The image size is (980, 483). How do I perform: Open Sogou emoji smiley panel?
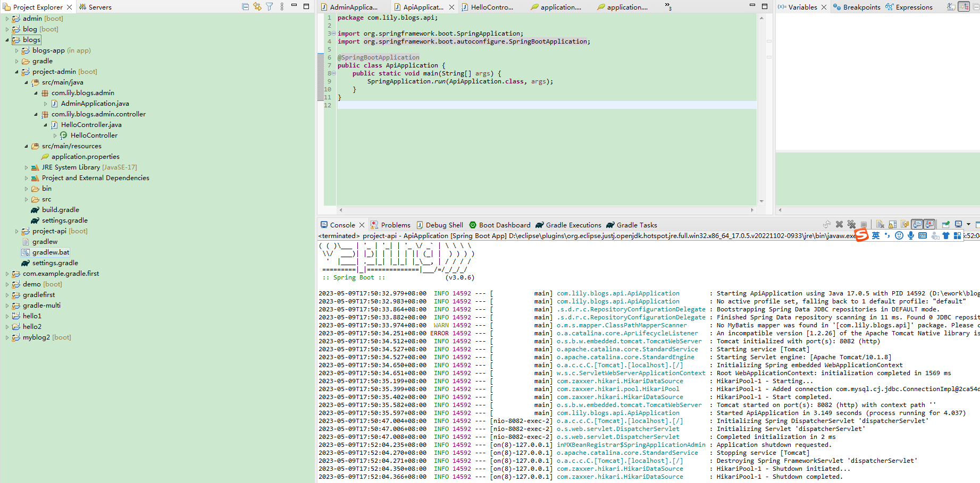click(x=899, y=235)
